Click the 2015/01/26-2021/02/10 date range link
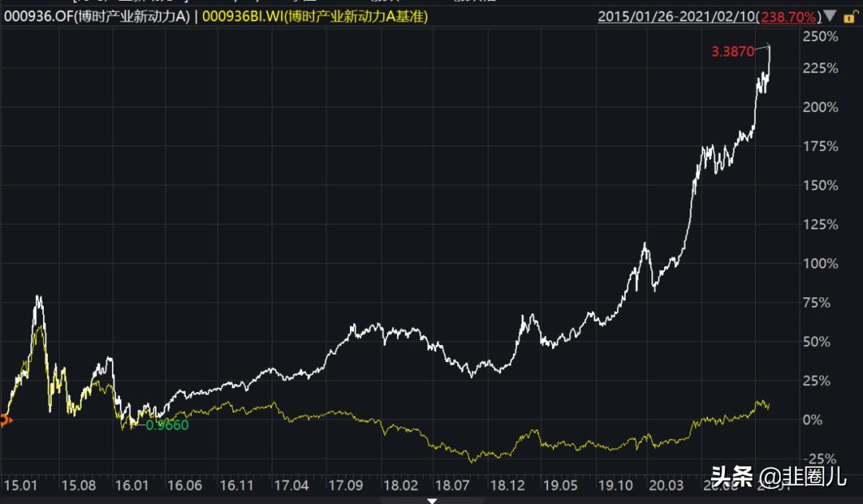The image size is (863, 504). point(678,17)
